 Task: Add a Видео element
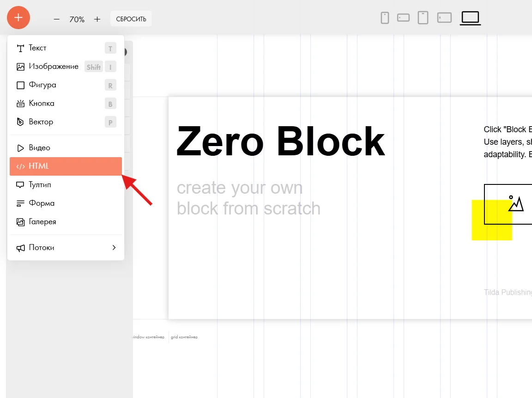[66, 148]
